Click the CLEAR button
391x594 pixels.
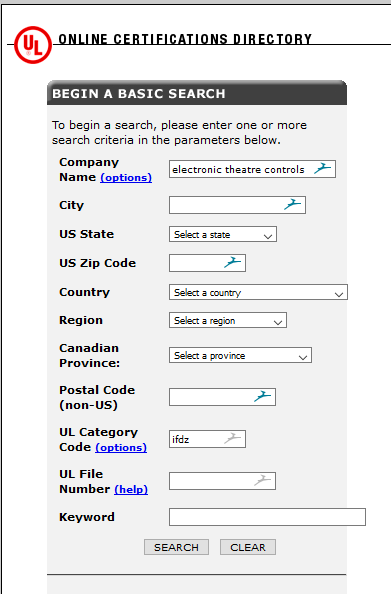click(248, 547)
